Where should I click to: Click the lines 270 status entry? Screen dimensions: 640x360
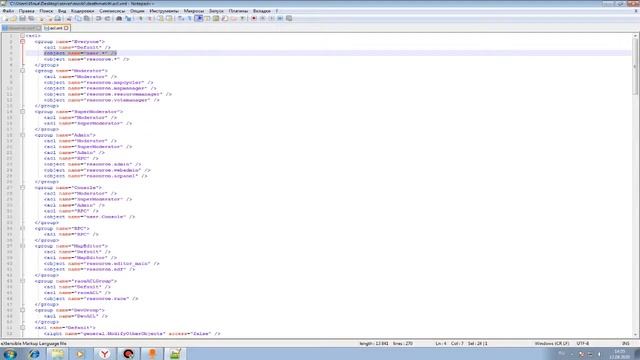(403, 344)
